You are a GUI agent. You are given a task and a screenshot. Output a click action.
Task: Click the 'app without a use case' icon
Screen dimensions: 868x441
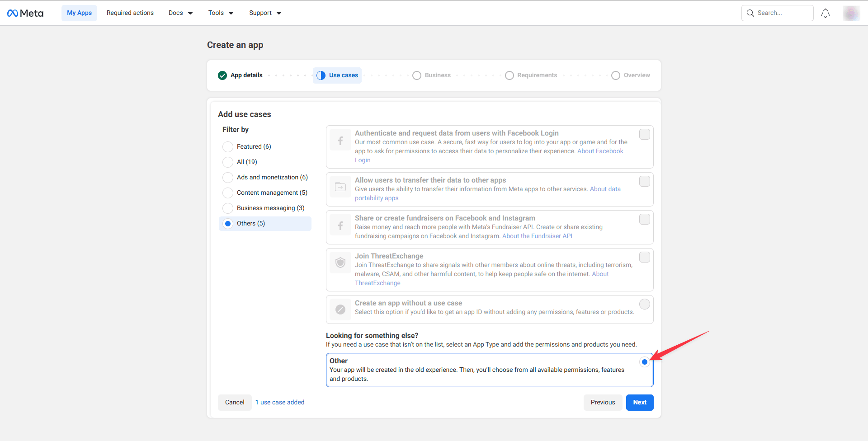point(340,310)
